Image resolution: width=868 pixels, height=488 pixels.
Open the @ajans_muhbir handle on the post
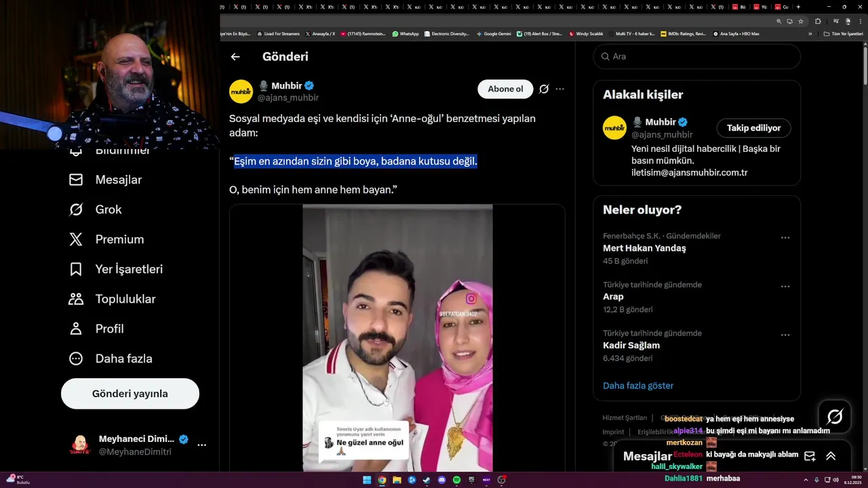[x=288, y=98]
